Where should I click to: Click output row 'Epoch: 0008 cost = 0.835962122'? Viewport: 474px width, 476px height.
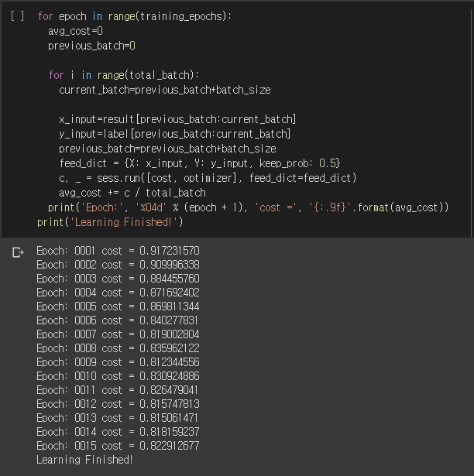point(118,348)
